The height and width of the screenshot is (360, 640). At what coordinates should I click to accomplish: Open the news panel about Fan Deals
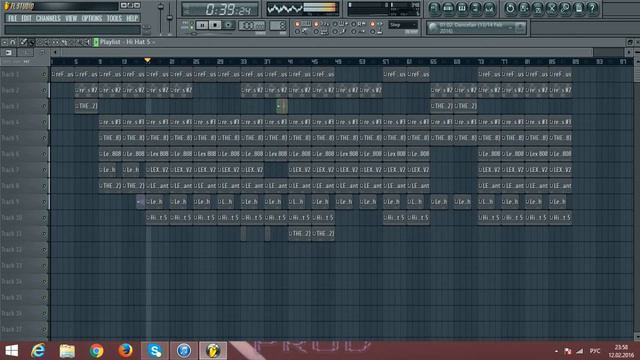tap(476, 28)
